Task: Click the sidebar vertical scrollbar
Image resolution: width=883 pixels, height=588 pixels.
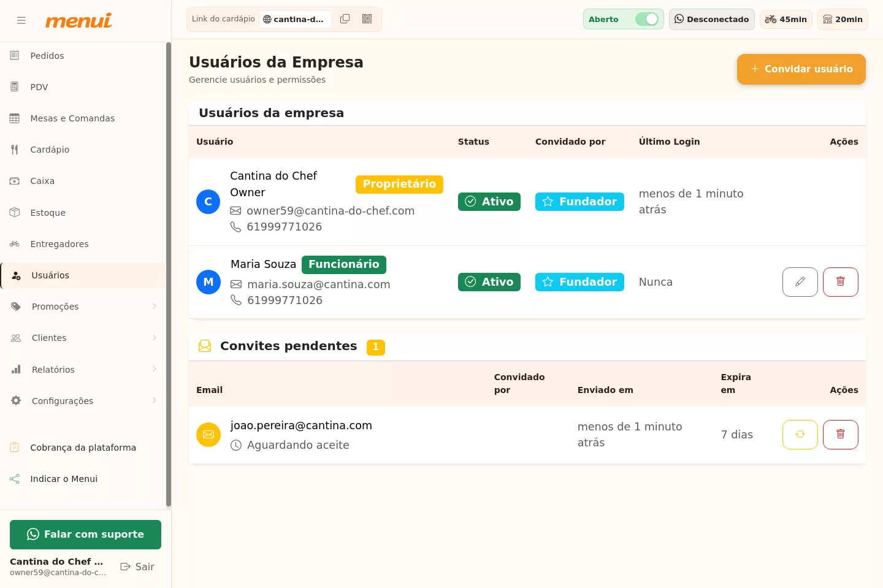Action: click(169, 275)
